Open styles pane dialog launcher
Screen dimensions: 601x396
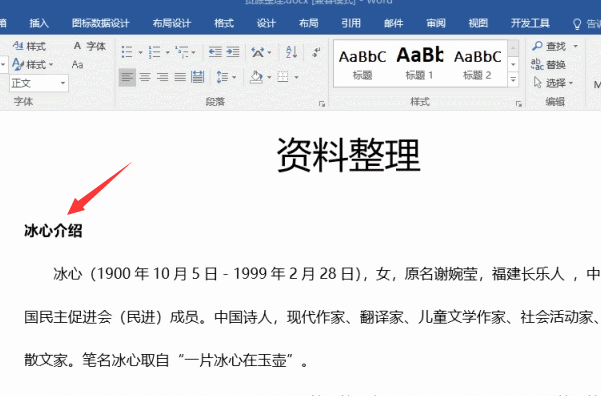pos(519,104)
